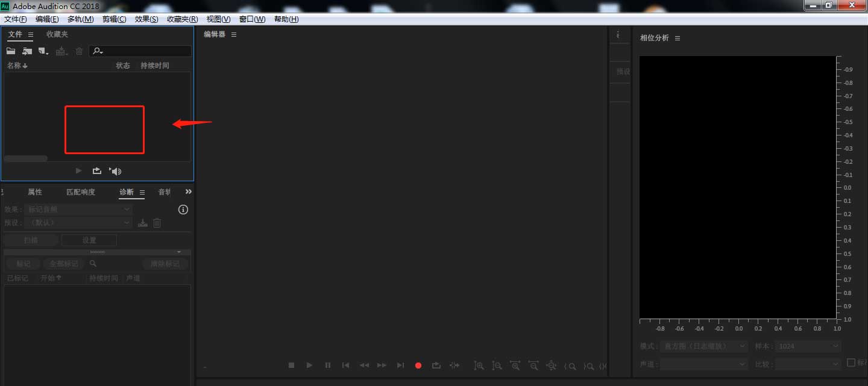Expand hidden panel tabs with double-chevron
Image resolution: width=868 pixels, height=386 pixels.
coord(188,191)
